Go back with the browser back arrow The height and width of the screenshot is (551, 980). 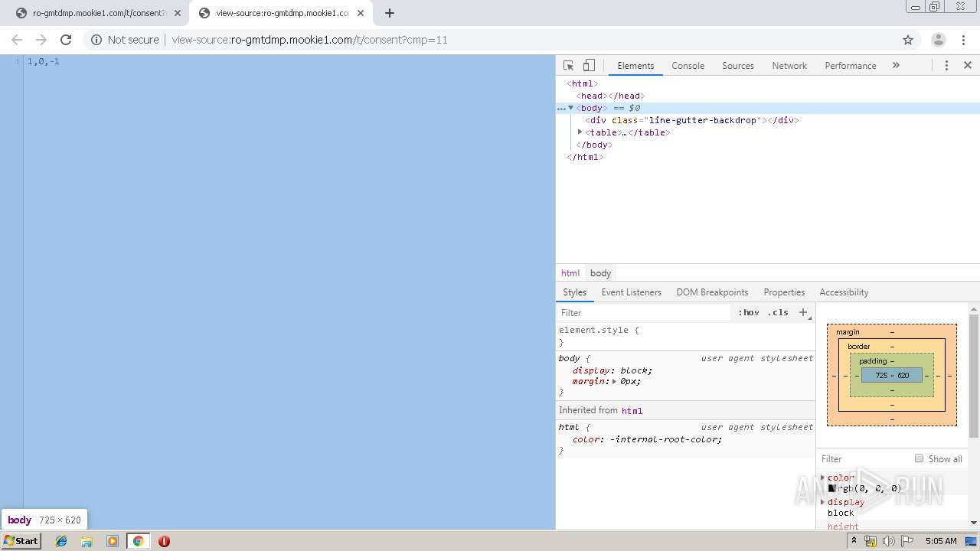17,40
